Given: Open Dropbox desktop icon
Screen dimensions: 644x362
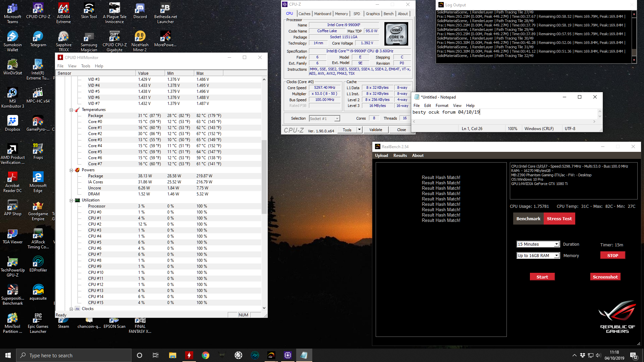Looking at the screenshot, I should click(x=12, y=124).
